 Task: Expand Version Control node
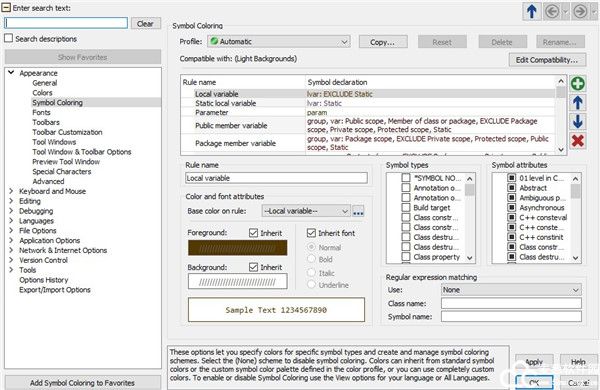(x=11, y=260)
